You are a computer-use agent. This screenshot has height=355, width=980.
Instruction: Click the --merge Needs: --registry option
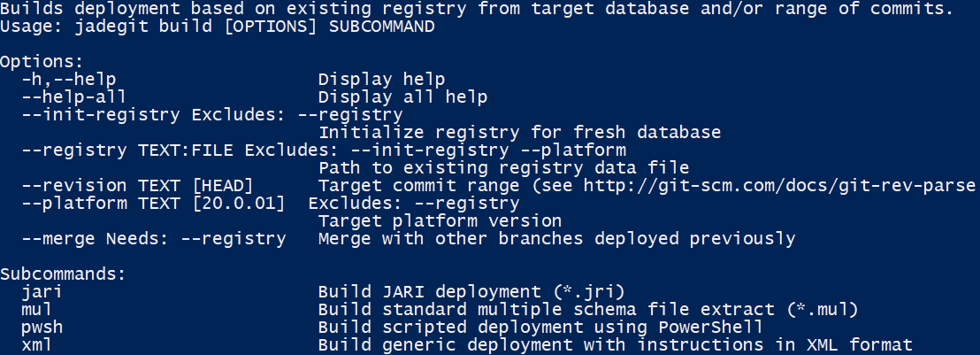coord(153,238)
